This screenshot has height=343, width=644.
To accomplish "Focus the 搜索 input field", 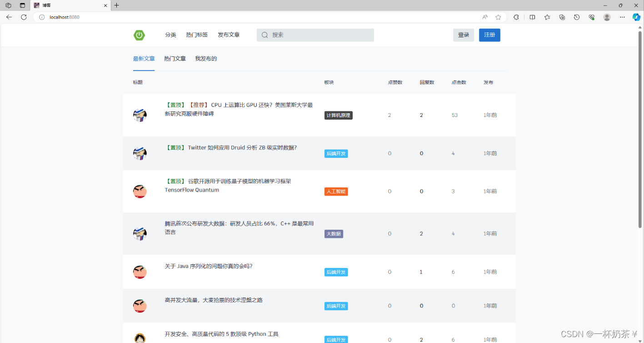I will [x=315, y=35].
